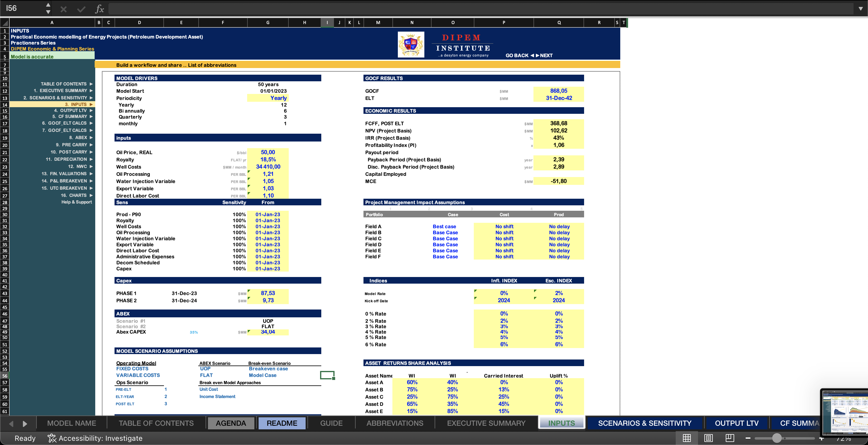Click arrow beside PRE CARRY entry

tap(91, 145)
